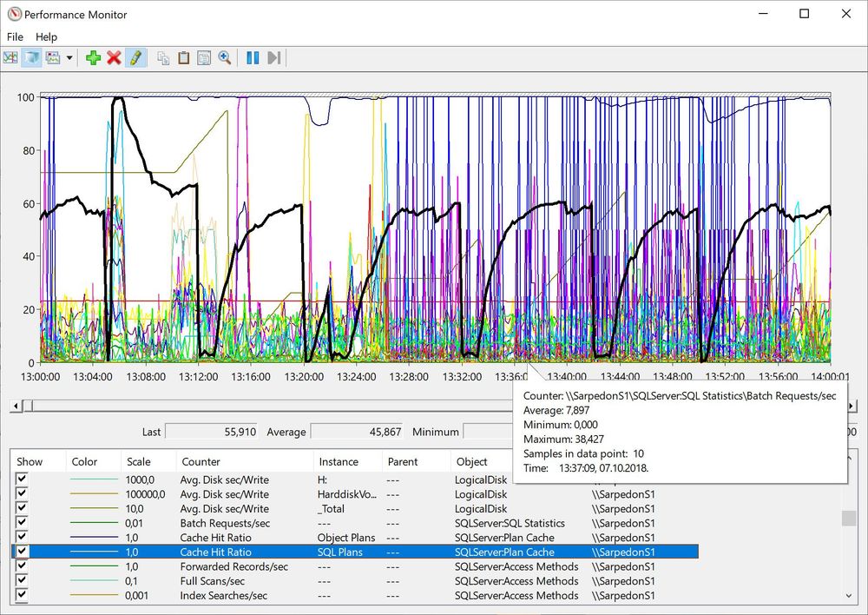
Task: Toggle the Highlight pencil tool
Action: [135, 57]
